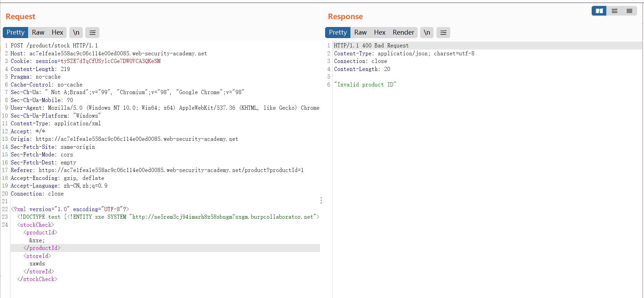Screen dimensions: 644x298
Task: Toggle \n non-printable characters in Response
Action: coord(427,33)
